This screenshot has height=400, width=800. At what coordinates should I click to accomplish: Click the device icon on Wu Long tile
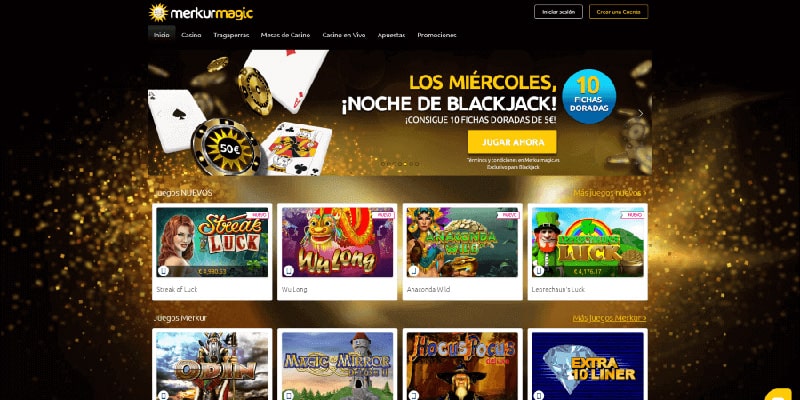coord(289,270)
